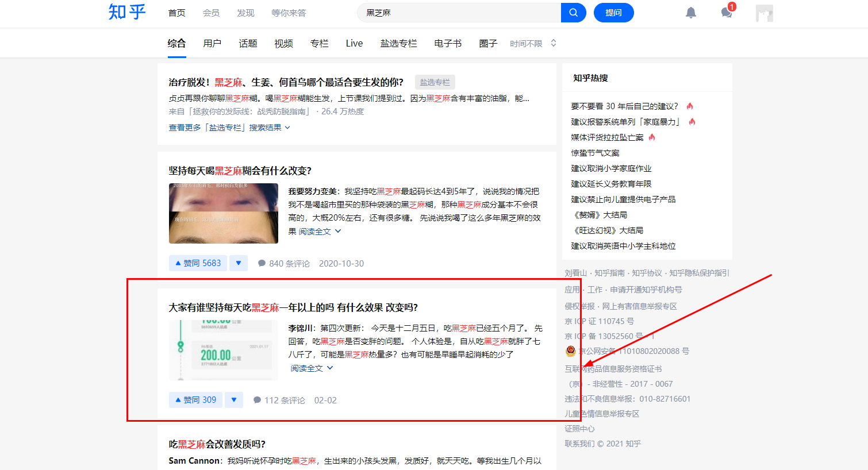This screenshot has height=470, width=868.
Task: Open the 知乎指南 footer link
Action: point(609,273)
